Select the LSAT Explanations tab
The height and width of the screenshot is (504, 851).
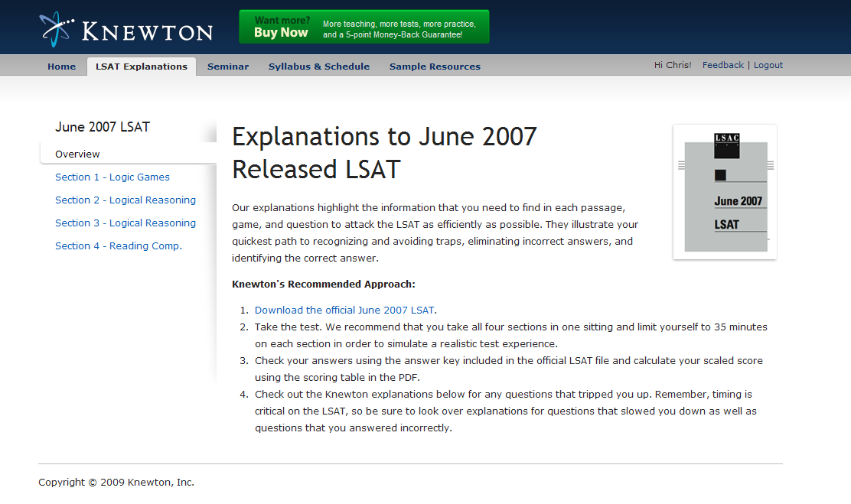[142, 67]
